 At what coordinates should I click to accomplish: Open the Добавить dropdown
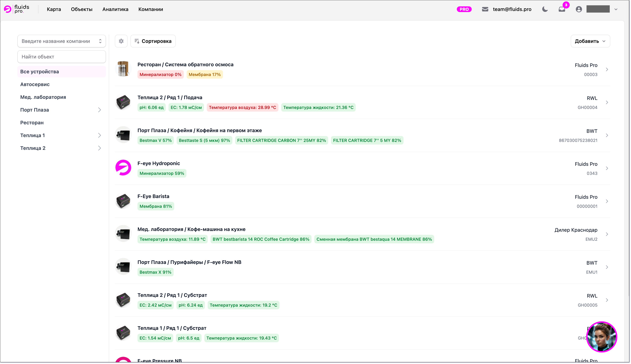click(x=590, y=41)
